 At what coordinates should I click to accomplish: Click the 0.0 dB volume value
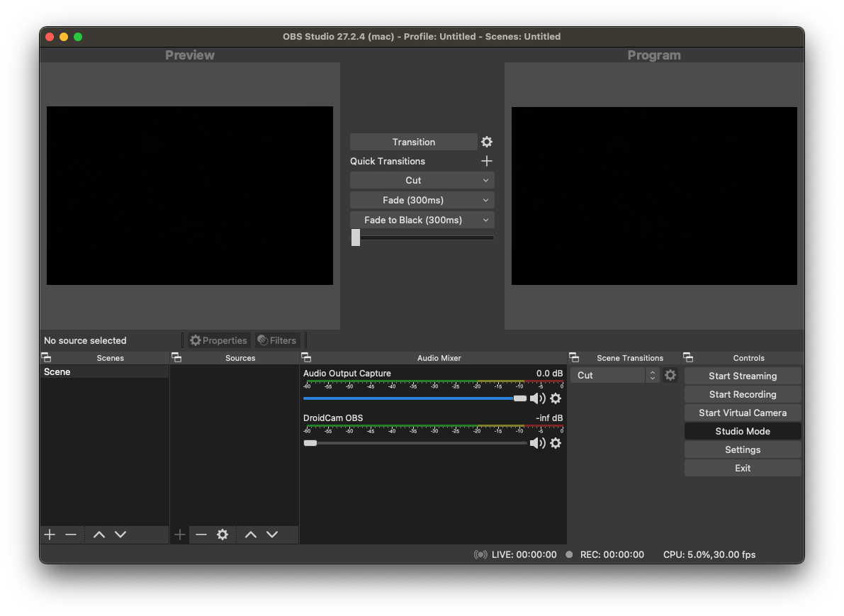[550, 373]
